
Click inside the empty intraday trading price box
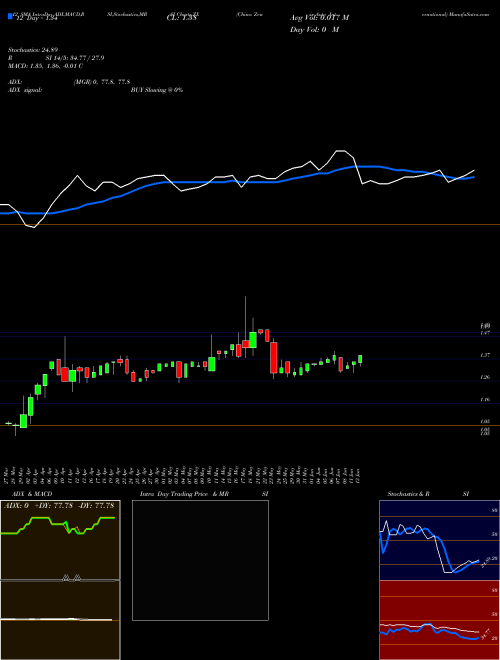[200, 560]
